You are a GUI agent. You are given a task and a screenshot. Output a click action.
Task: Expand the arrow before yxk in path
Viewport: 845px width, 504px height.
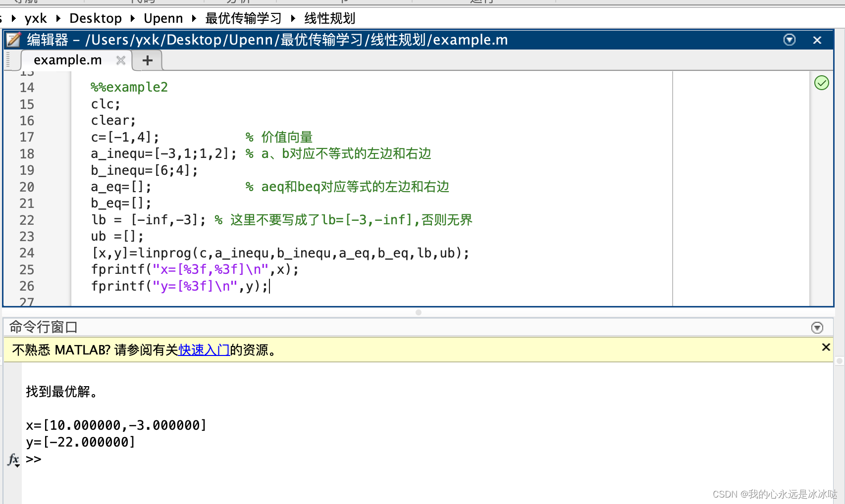tap(14, 18)
